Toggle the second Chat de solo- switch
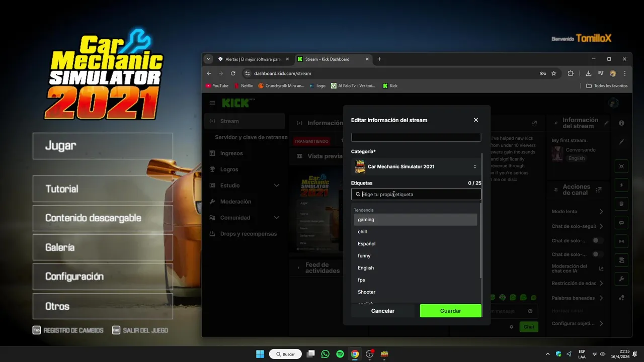644x362 pixels. 597,254
